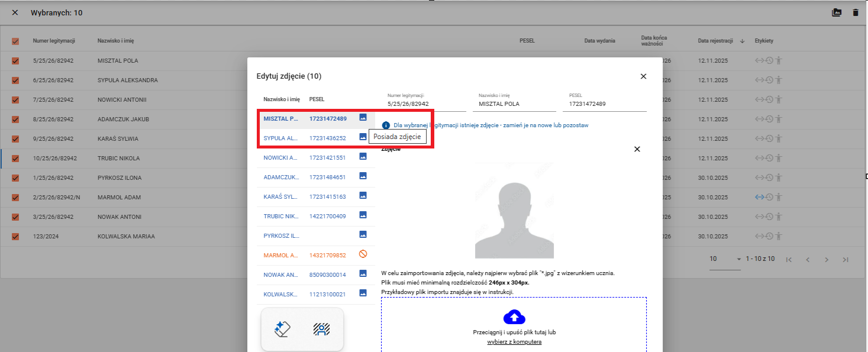
Task: Remove the current photo with X button
Action: pyautogui.click(x=637, y=149)
